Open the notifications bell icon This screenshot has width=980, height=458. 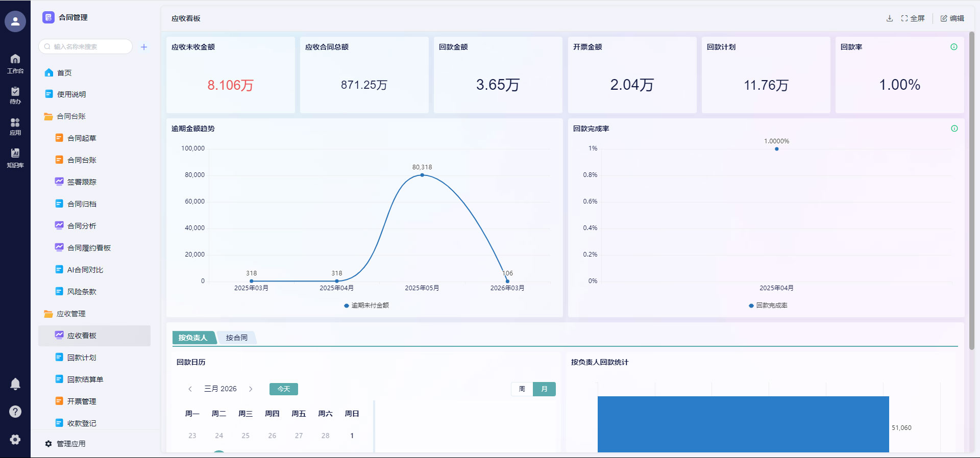(x=15, y=384)
